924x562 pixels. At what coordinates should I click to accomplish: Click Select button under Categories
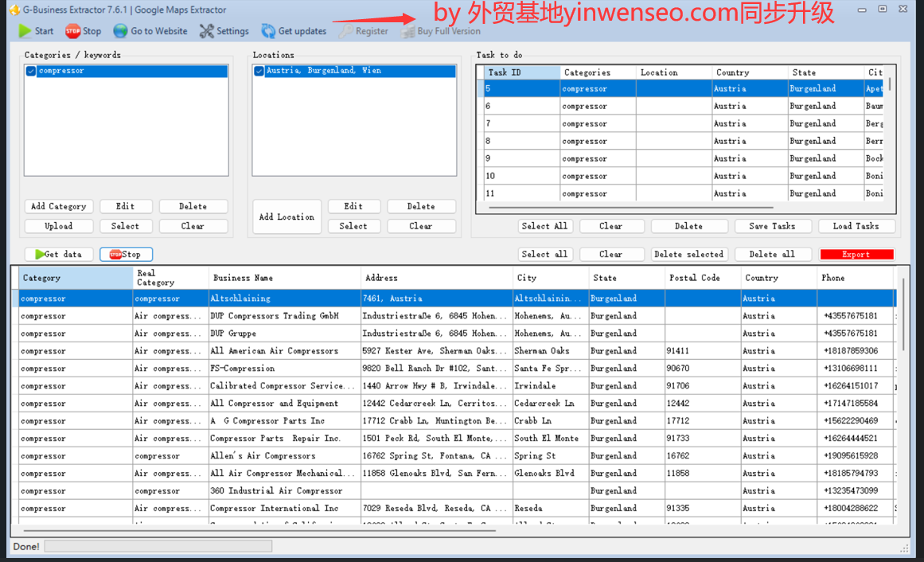[126, 226]
